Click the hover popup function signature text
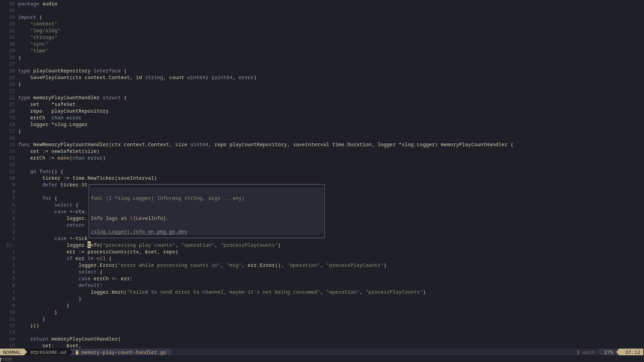The image size is (644, 362). click(x=167, y=198)
